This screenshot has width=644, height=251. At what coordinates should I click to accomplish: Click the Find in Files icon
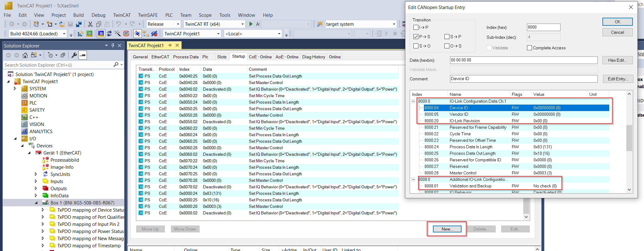[320, 24]
